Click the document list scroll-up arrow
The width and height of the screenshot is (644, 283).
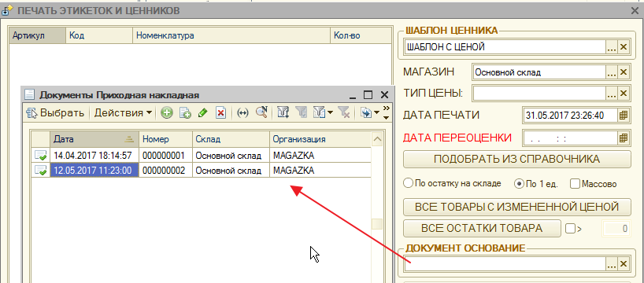pyautogui.click(x=377, y=139)
